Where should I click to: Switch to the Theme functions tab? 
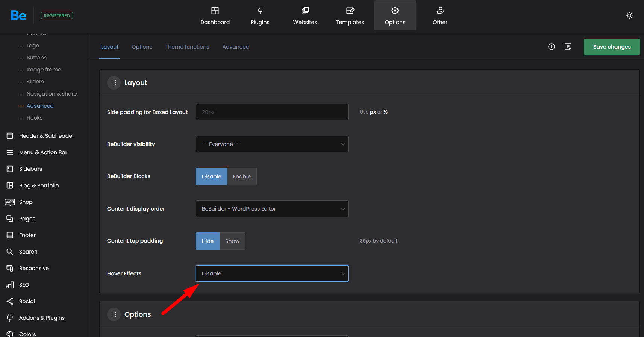click(187, 47)
